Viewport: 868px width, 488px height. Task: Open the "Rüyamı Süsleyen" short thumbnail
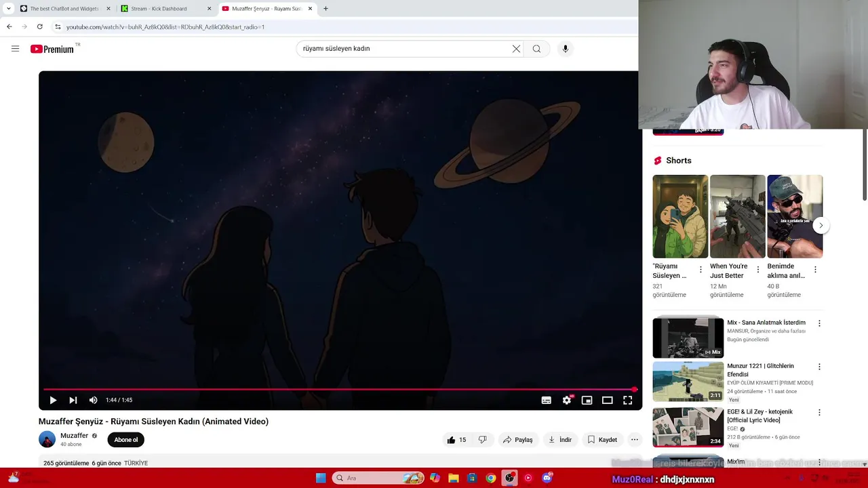(680, 216)
